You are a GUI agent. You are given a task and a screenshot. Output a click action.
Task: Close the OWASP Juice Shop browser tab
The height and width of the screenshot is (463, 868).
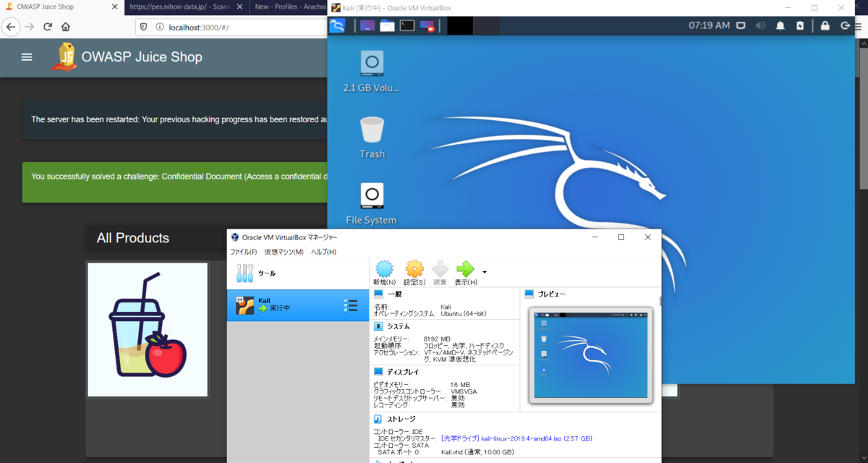tap(114, 7)
